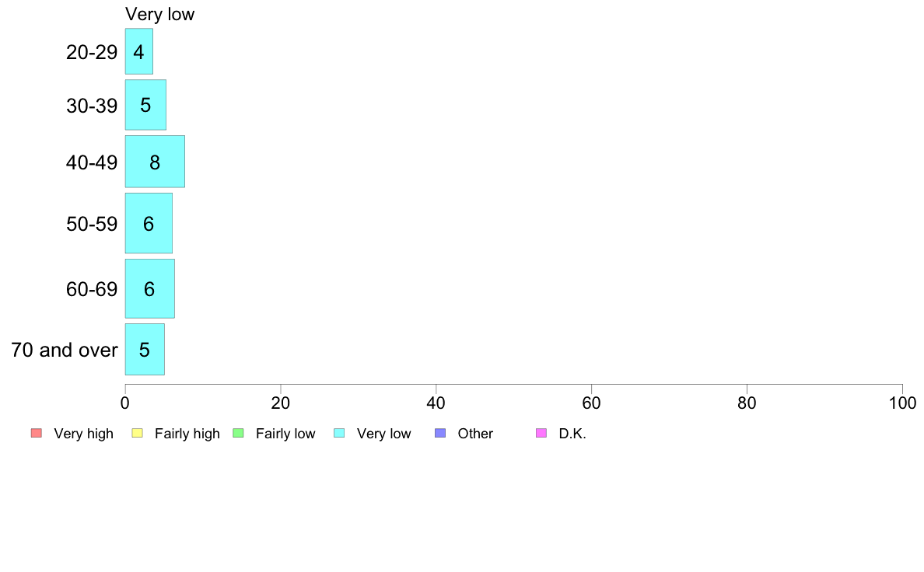Click the D.K. legend text
Viewport: 924px width, 572px height.
tap(572, 434)
